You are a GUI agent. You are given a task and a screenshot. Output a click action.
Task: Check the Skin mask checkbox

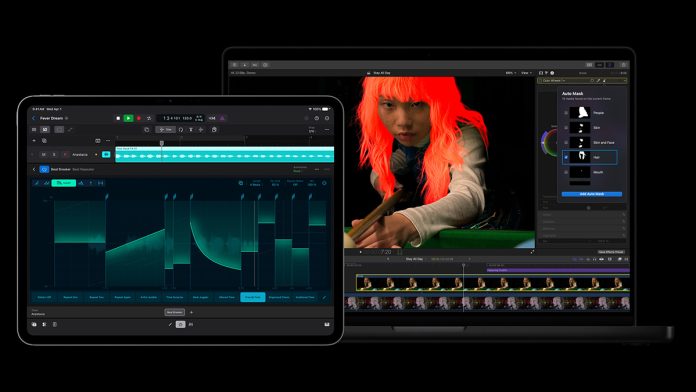pyautogui.click(x=566, y=127)
